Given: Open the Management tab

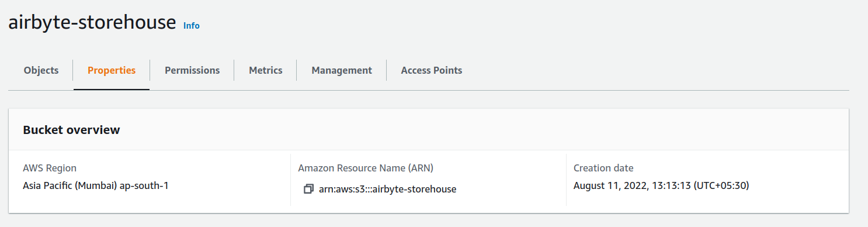Looking at the screenshot, I should (342, 70).
